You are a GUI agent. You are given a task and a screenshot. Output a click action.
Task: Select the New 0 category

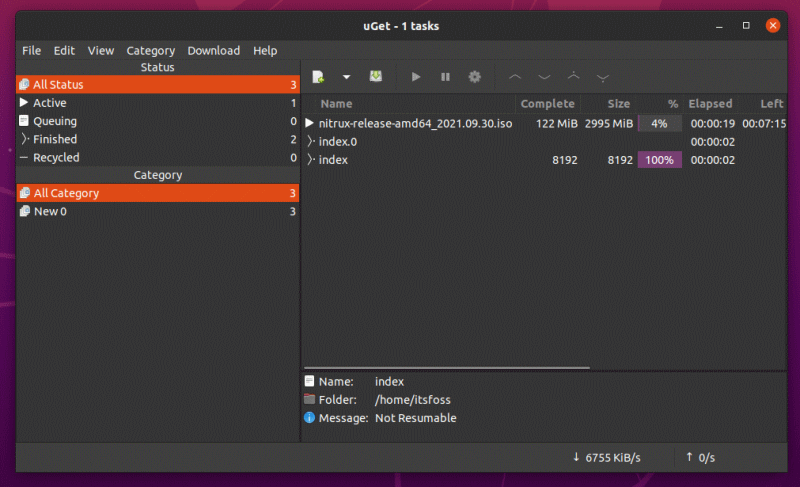tap(158, 212)
